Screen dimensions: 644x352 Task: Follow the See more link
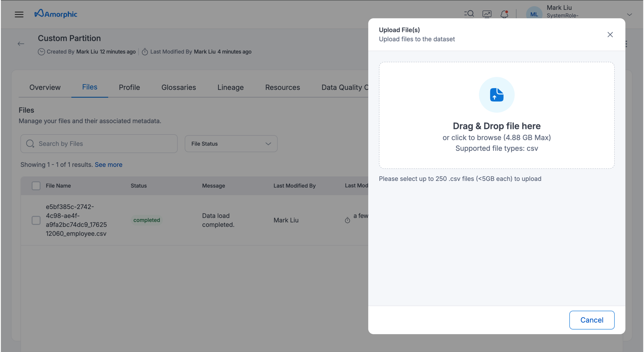click(108, 165)
